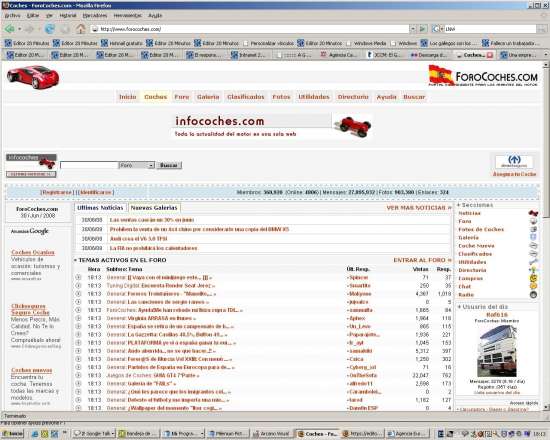Switch to the Intranet browser tab
This screenshot has width=550, height=440.
pyautogui.click(x=251, y=55)
